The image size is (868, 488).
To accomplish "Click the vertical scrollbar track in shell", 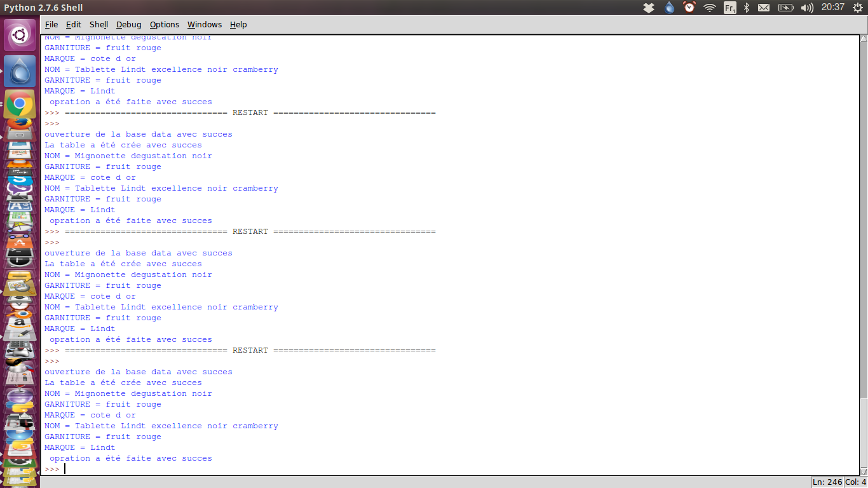I will coord(863,222).
